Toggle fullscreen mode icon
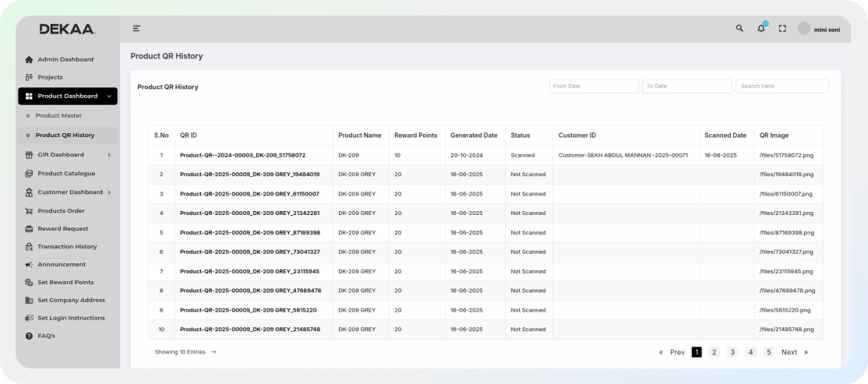 [x=782, y=29]
